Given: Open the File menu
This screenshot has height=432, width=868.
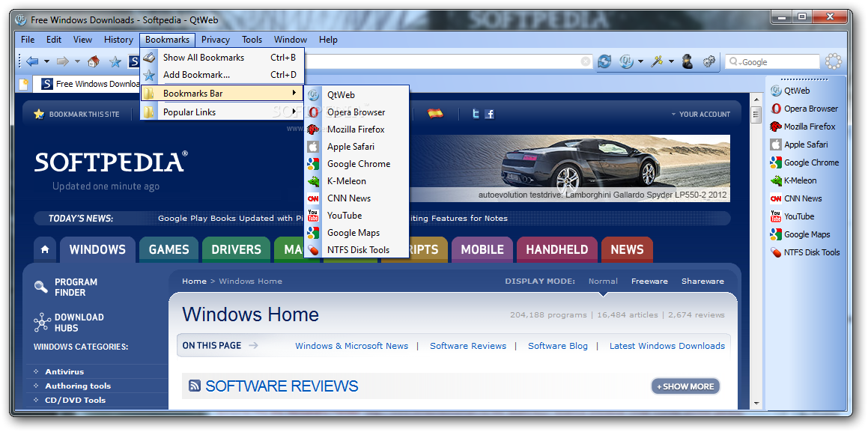Looking at the screenshot, I should (28, 39).
